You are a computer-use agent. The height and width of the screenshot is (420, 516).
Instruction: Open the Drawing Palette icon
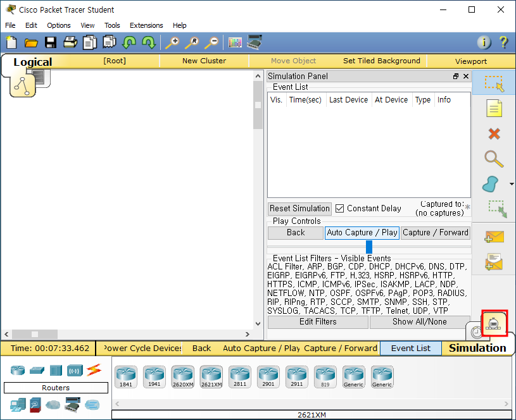pyautogui.click(x=235, y=43)
